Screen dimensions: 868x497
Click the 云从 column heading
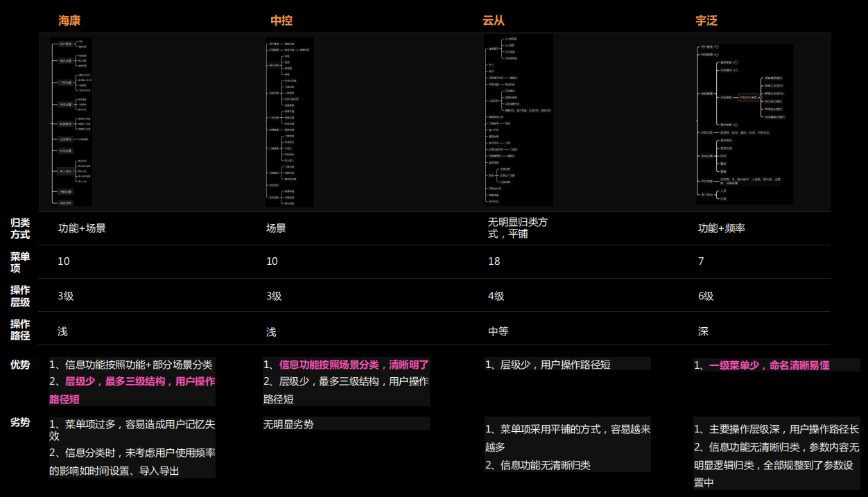[494, 21]
